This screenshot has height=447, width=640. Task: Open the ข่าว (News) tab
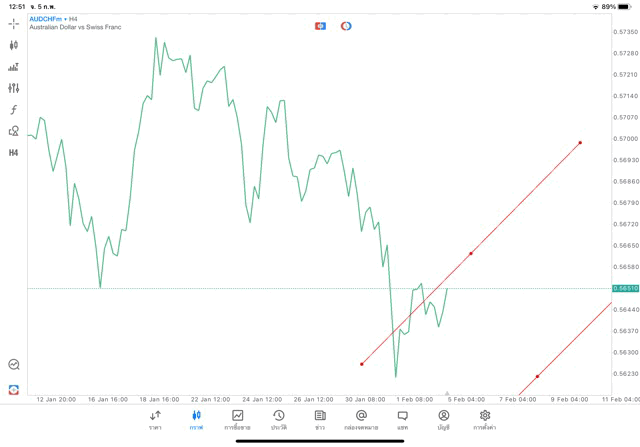coord(320,419)
